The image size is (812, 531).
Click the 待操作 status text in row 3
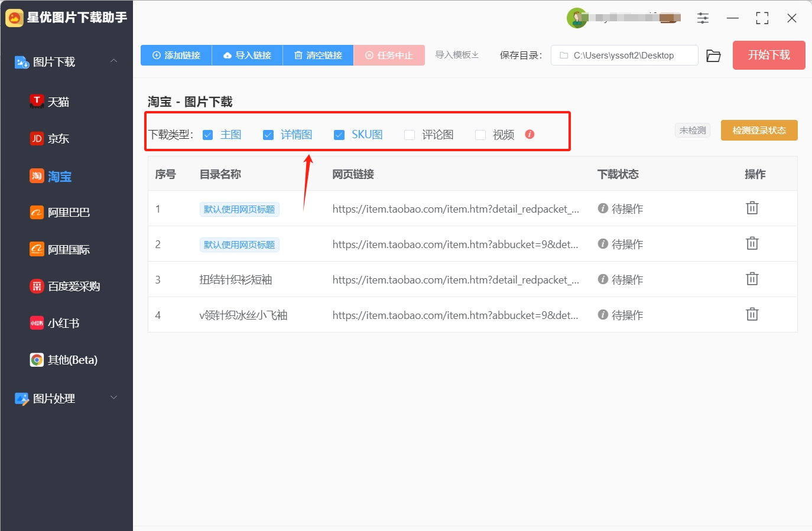tap(628, 279)
